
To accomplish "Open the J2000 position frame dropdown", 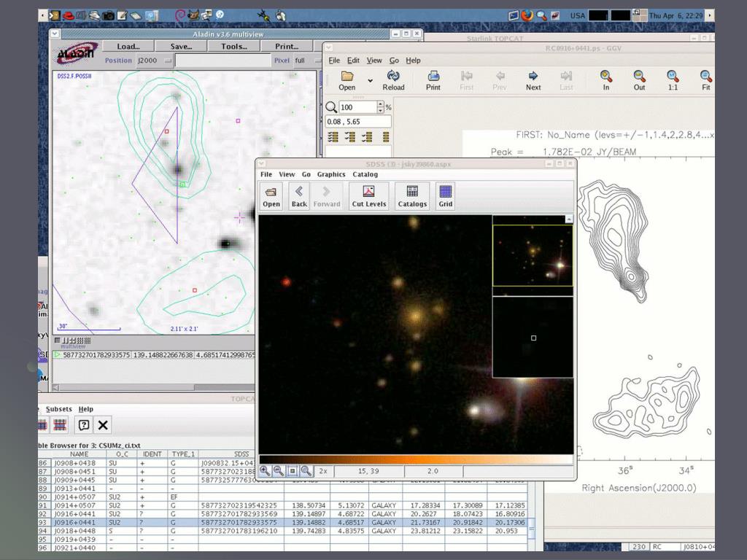I will pyautogui.click(x=155, y=61).
